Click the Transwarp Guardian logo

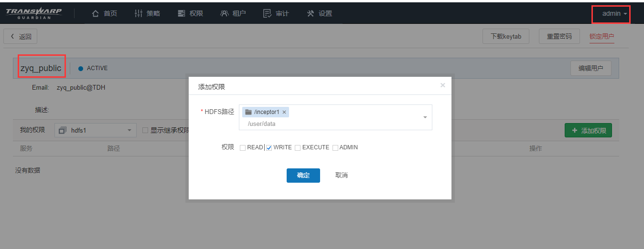pyautogui.click(x=33, y=13)
